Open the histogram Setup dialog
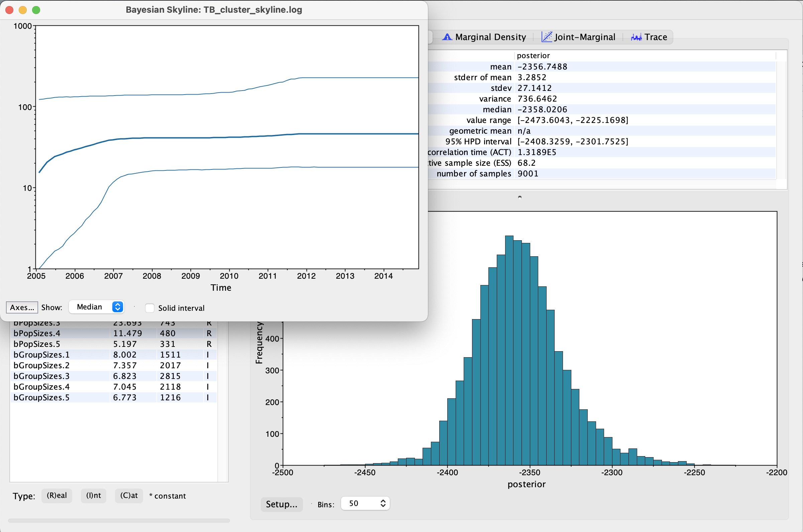The width and height of the screenshot is (803, 532). pyautogui.click(x=281, y=504)
